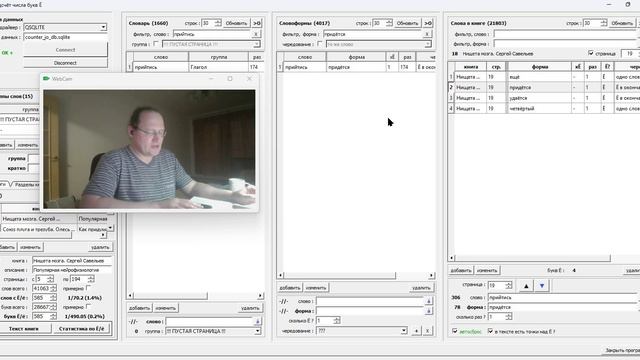Click the '>0' button in Словоформы panel
The width and height of the screenshot is (640, 360).
coord(428,23)
